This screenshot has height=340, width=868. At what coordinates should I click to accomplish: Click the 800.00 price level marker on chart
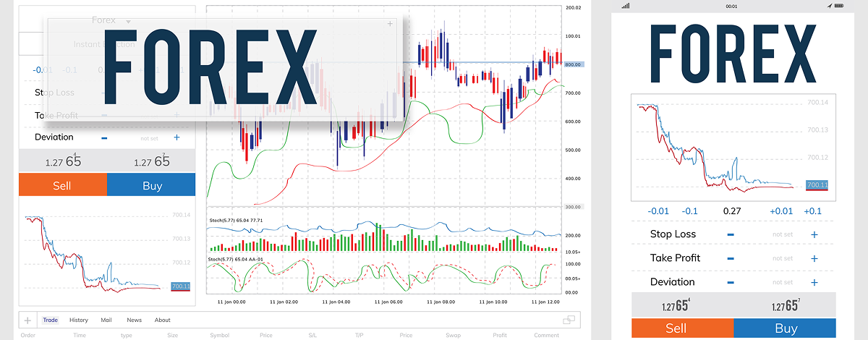pos(574,64)
